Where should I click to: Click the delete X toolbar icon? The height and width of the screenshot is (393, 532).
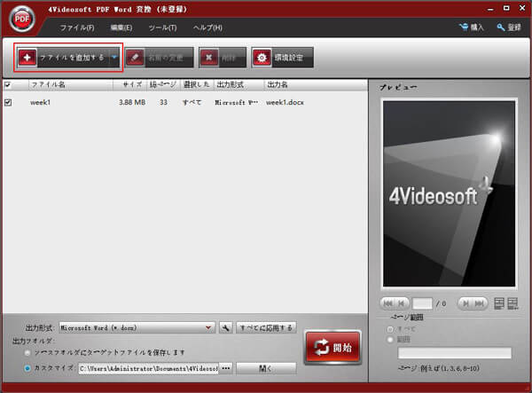(209, 58)
